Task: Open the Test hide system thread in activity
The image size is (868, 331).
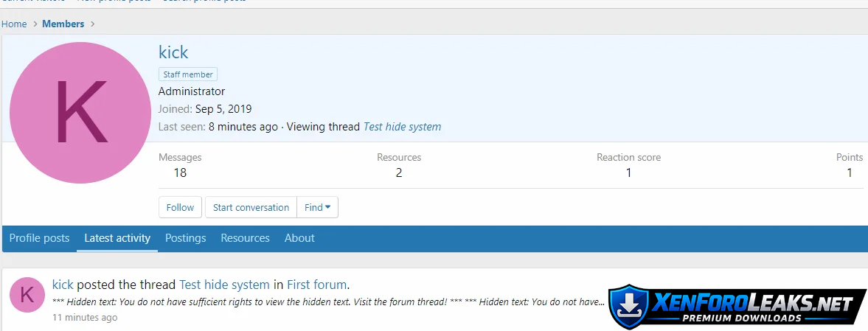Action: pyautogui.click(x=224, y=285)
